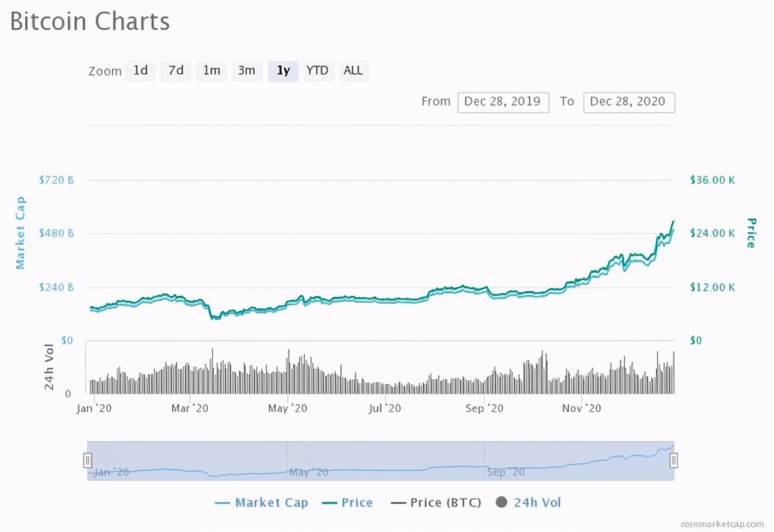
Task: Select the 7d zoom range
Action: [x=176, y=71]
